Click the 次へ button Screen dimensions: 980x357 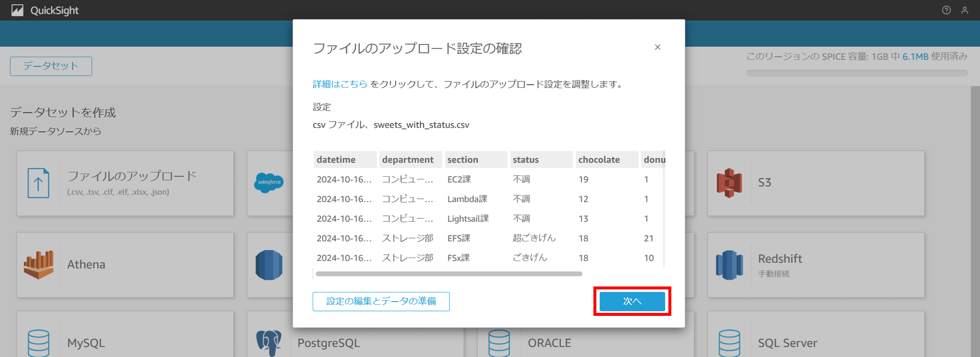coord(632,301)
